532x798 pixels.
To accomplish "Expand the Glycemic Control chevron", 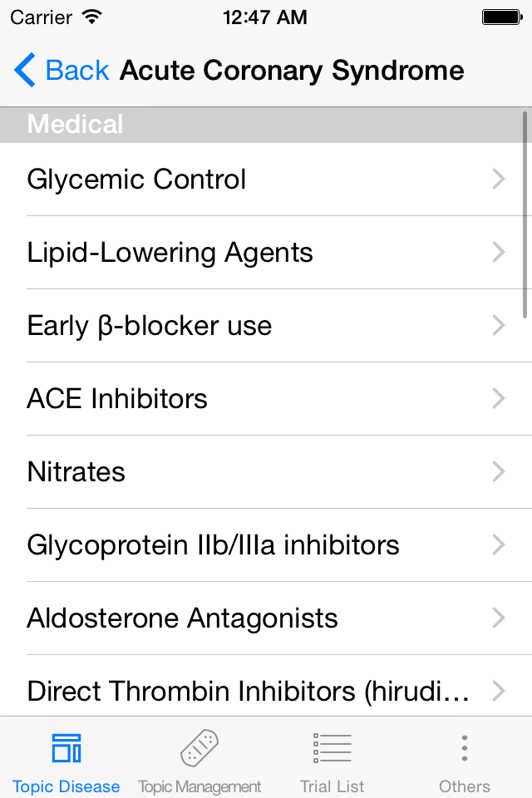I will (499, 180).
